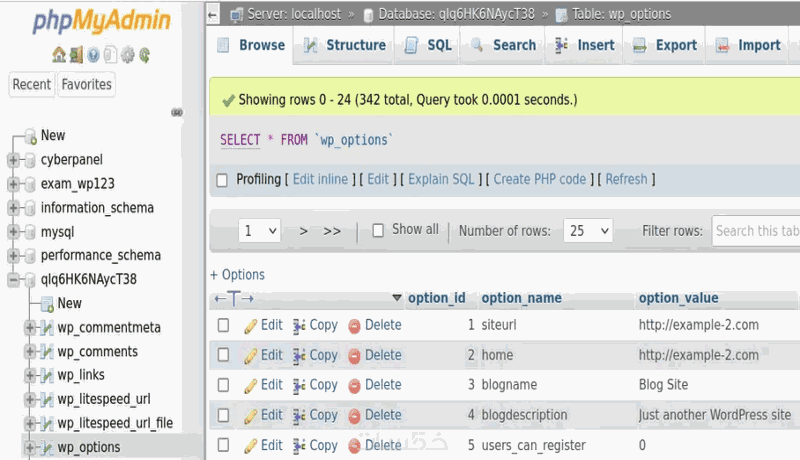The width and height of the screenshot is (800, 460).
Task: Open the Search tab
Action: point(503,45)
